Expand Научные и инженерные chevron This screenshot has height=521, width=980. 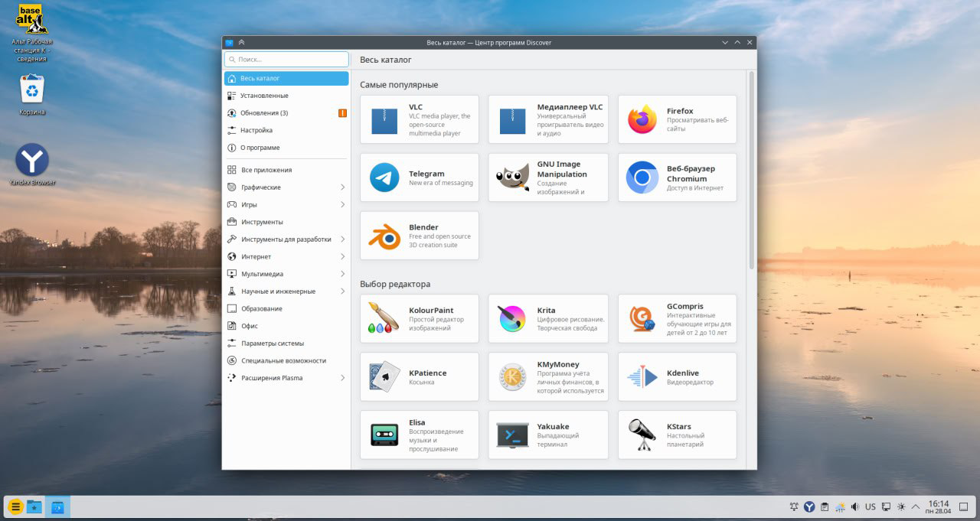342,291
